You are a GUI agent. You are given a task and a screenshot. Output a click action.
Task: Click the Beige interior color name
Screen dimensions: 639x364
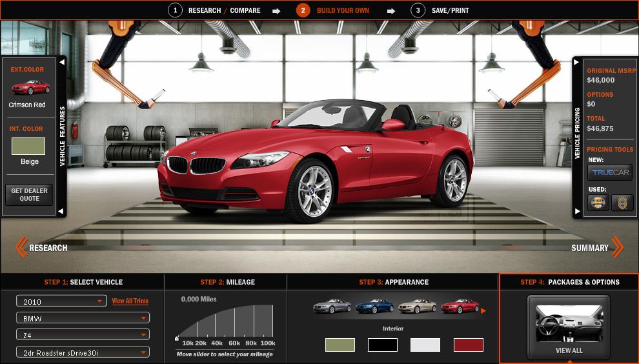(29, 161)
